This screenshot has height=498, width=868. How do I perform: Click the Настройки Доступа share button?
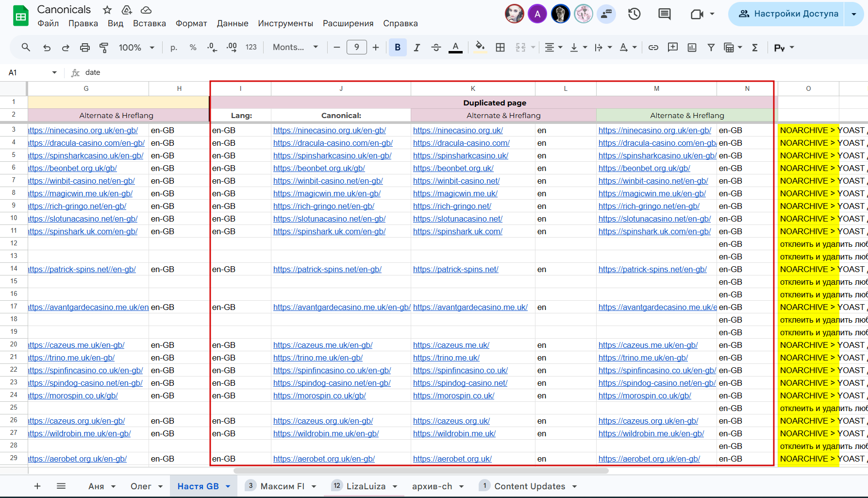pos(788,14)
